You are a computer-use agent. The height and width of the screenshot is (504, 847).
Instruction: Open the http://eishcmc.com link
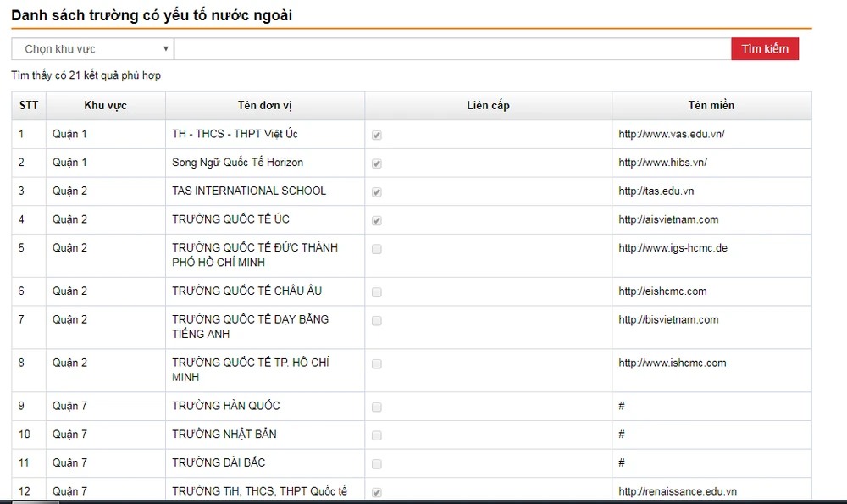(662, 291)
